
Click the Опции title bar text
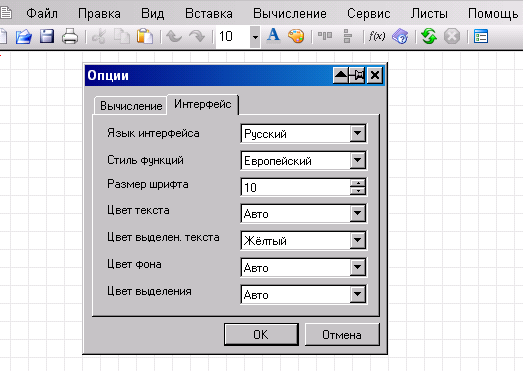coord(108,75)
